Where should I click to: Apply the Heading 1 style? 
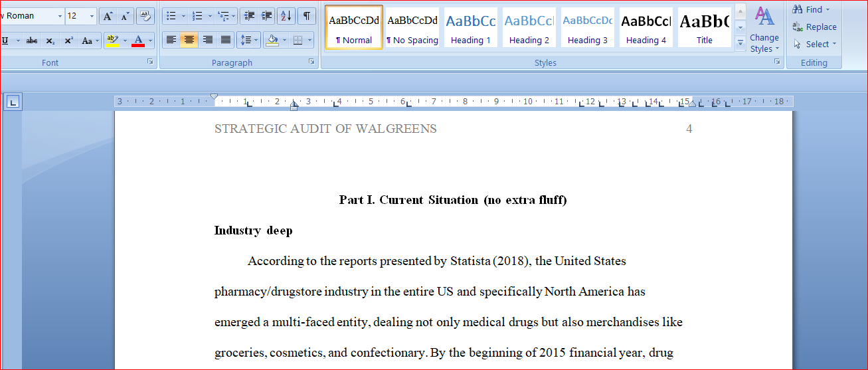pyautogui.click(x=471, y=27)
